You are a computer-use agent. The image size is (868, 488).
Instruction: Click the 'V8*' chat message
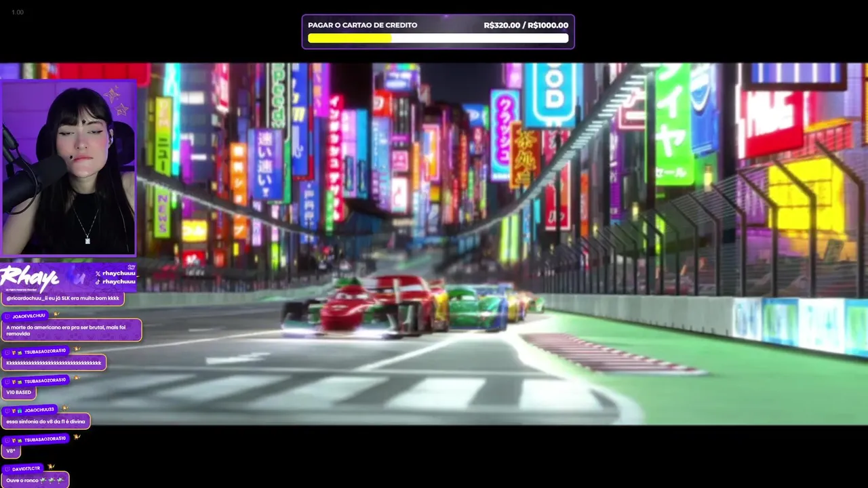point(11,451)
